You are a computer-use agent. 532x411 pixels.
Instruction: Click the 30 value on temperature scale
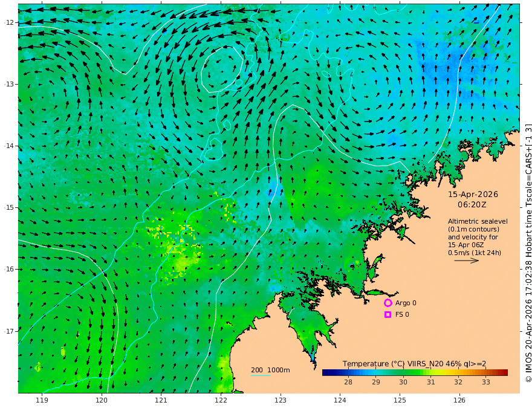(x=403, y=382)
